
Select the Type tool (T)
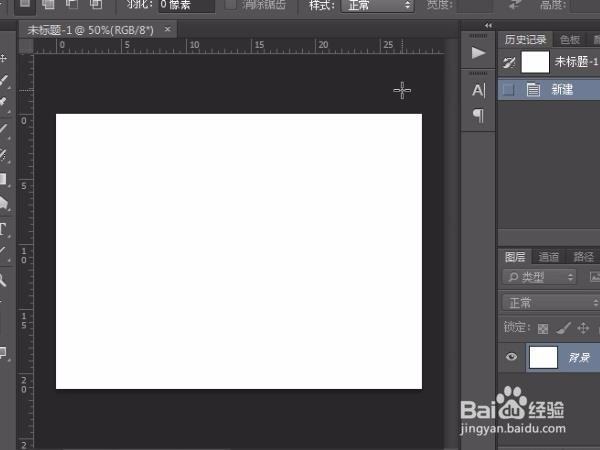(x=3, y=229)
